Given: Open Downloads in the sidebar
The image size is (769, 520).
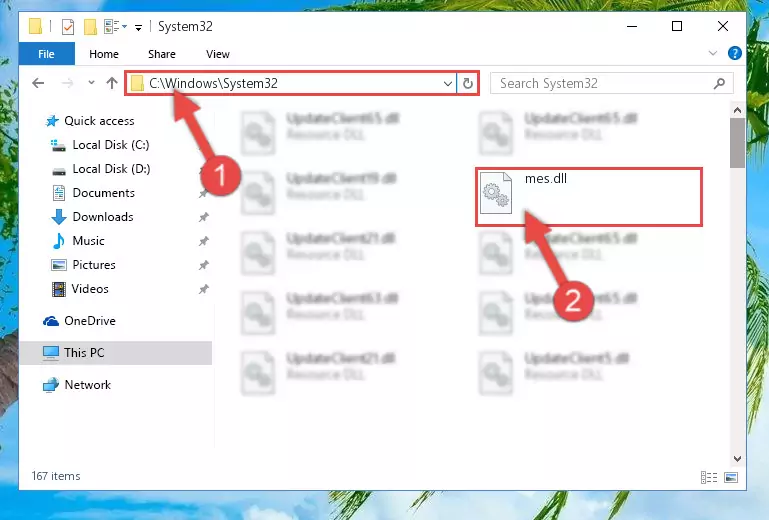Looking at the screenshot, I should (x=103, y=217).
